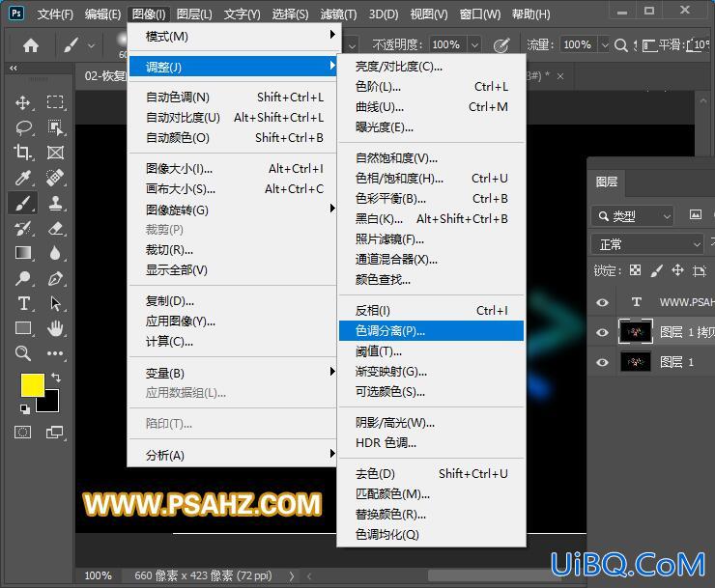This screenshot has width=715, height=588.
Task: Select the Crop tool
Action: click(x=23, y=153)
